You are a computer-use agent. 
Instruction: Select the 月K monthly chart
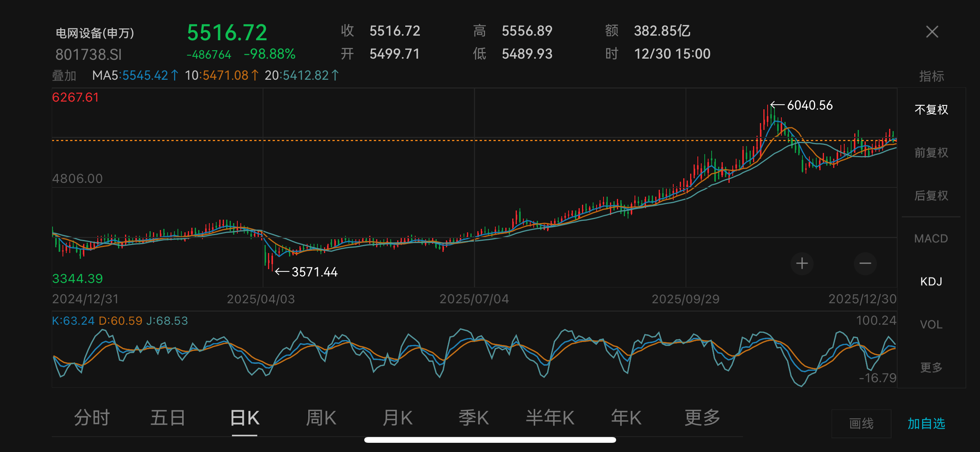398,418
